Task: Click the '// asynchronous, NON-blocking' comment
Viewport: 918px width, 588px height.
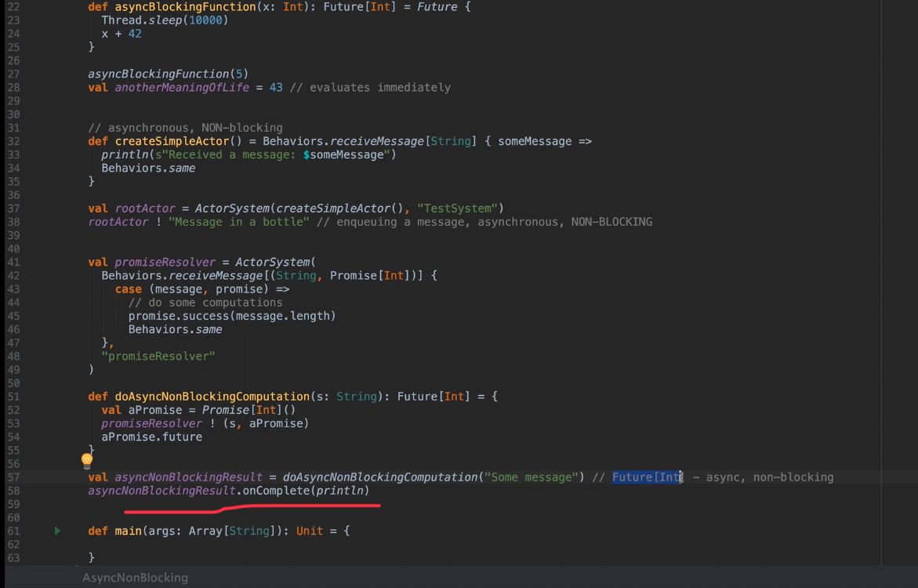Action: pyautogui.click(x=185, y=128)
